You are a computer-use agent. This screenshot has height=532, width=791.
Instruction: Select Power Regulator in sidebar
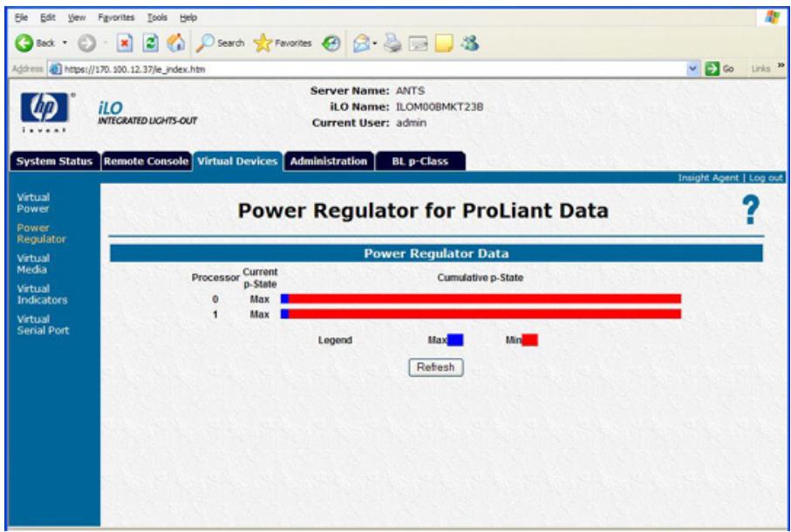tap(41, 234)
